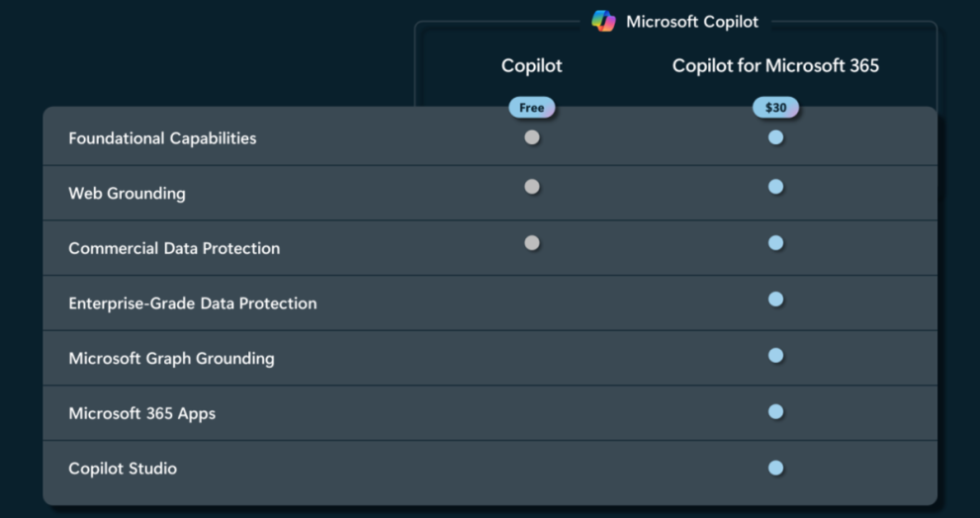Click blue dot in Commercial Data Protection row

(776, 242)
